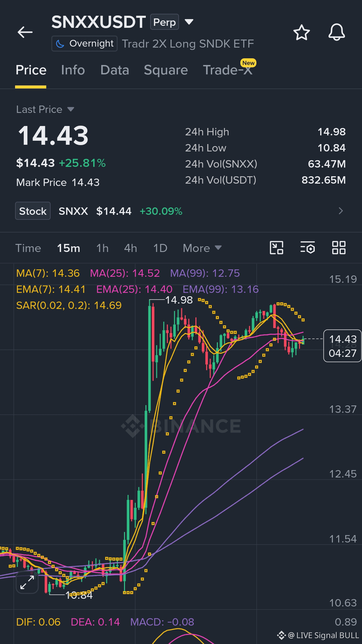Tap the SNXX stock +30.09% change
This screenshot has width=362, height=644.
point(161,211)
